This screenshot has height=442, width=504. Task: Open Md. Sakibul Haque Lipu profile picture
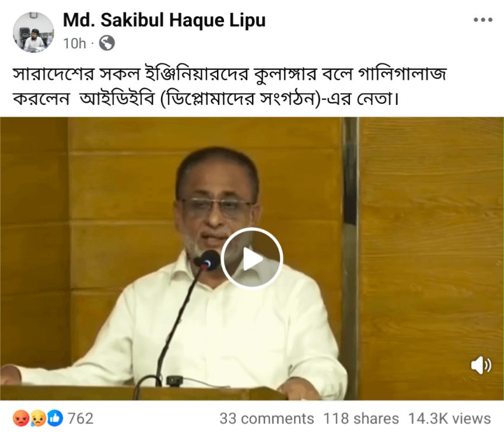tap(33, 32)
